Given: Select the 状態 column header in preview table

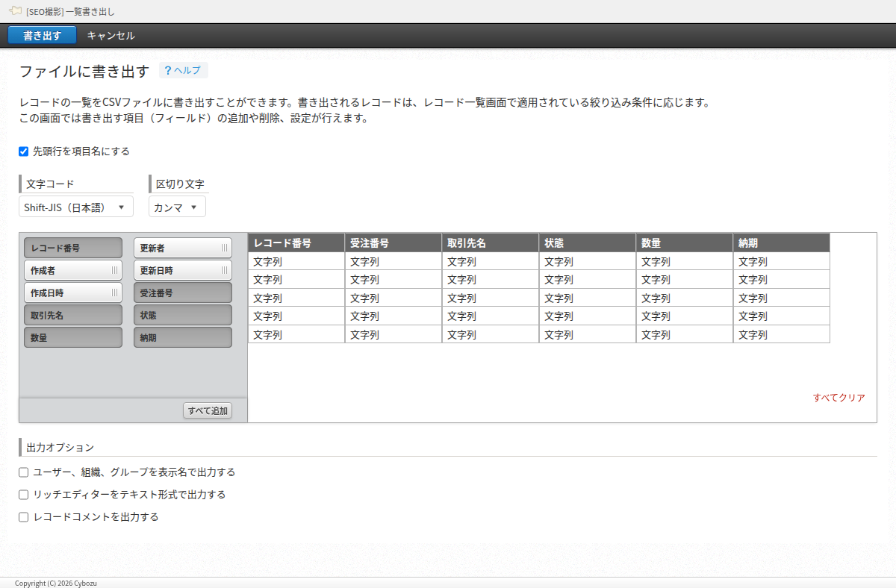Looking at the screenshot, I should (x=588, y=243).
